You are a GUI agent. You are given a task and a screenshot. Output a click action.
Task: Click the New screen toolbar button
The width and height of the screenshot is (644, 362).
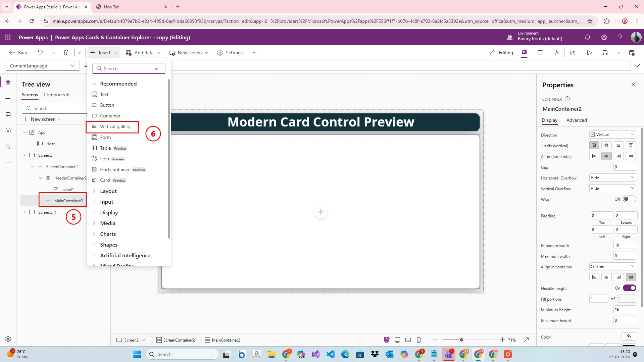[189, 53]
